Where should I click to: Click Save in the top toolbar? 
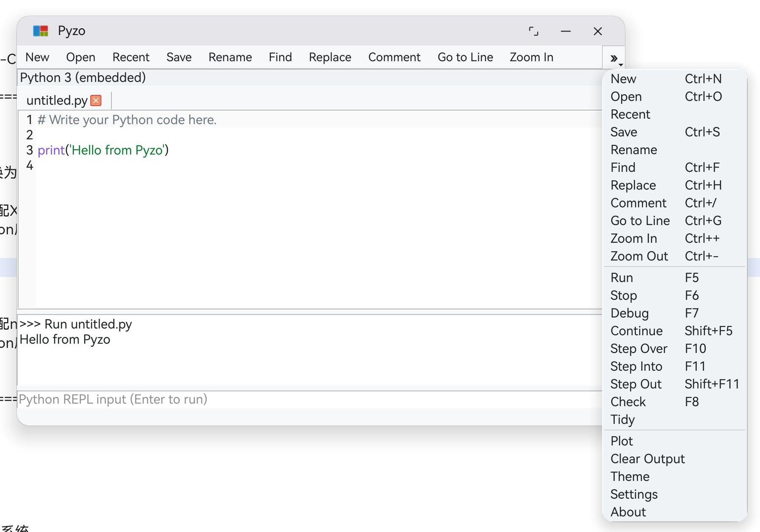coord(179,57)
